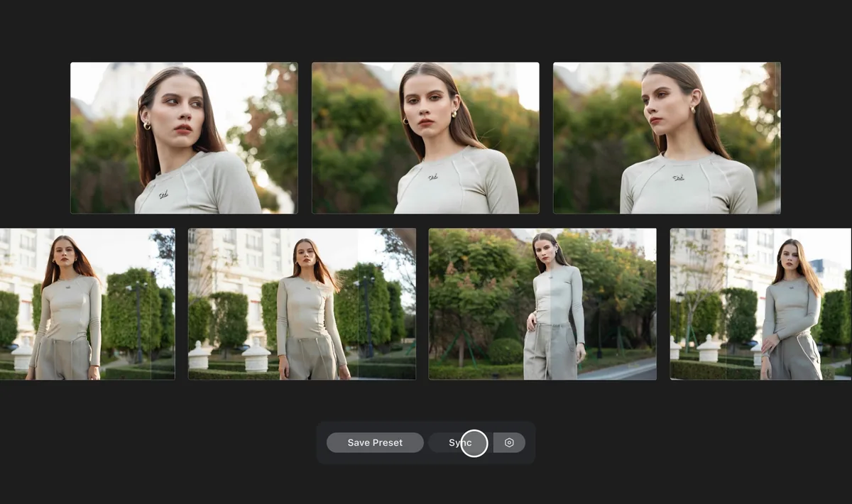
Task: Choose the bottom-right photo with side-turned pose
Action: (x=761, y=304)
